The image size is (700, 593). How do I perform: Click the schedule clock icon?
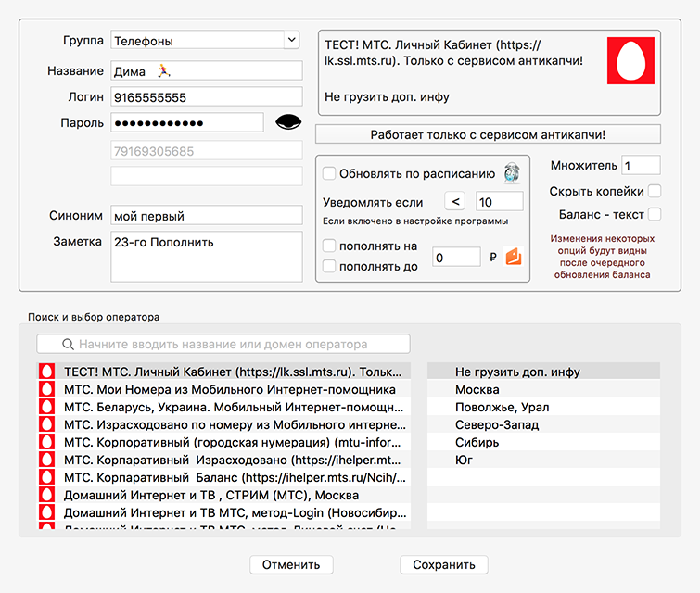tap(511, 172)
